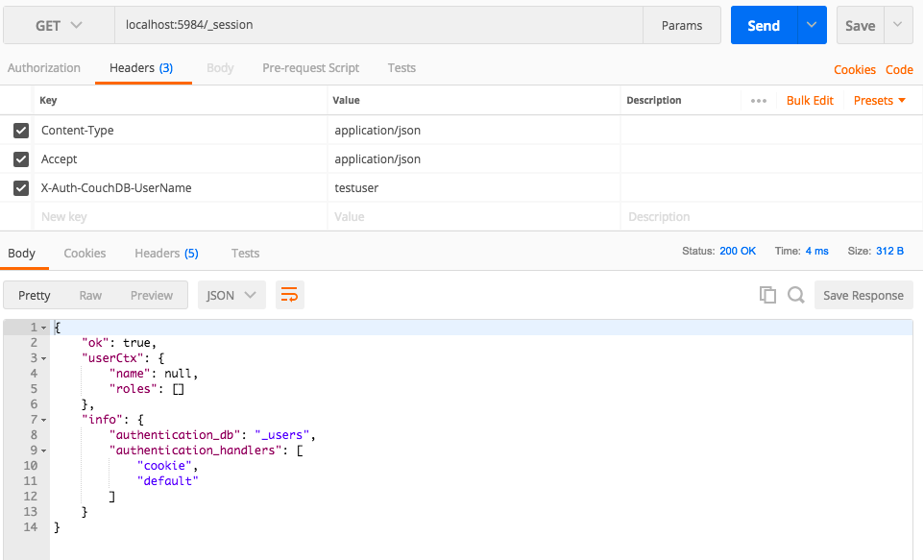This screenshot has height=560, width=924.
Task: Uncheck the Accept header row
Action: point(20,158)
